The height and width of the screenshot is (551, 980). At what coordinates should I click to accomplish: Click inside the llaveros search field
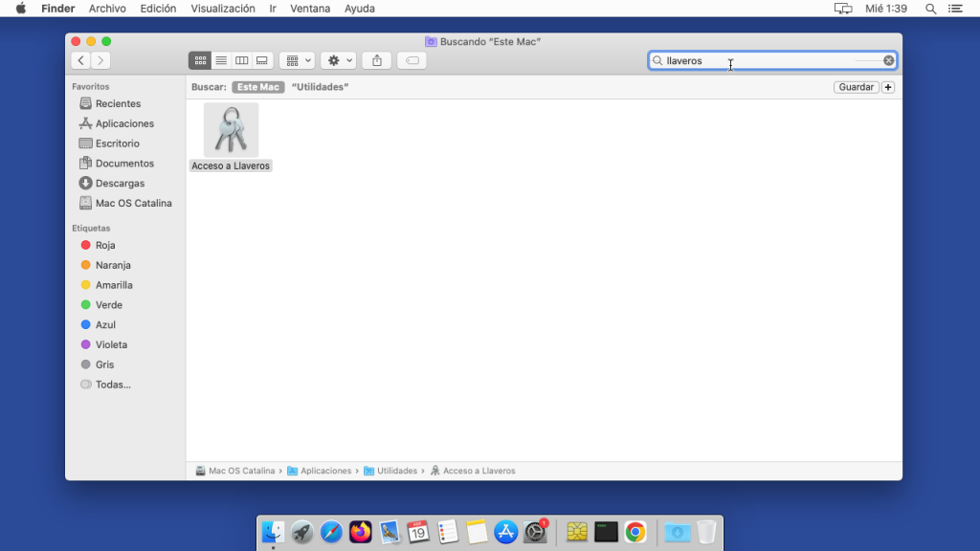pos(772,60)
